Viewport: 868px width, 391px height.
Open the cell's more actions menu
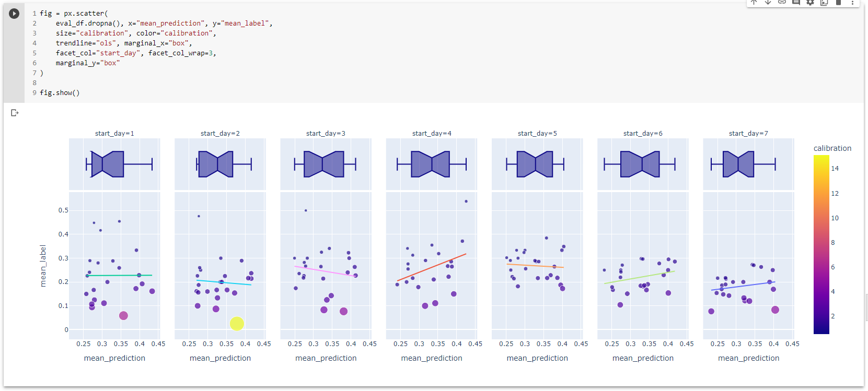pos(853,3)
